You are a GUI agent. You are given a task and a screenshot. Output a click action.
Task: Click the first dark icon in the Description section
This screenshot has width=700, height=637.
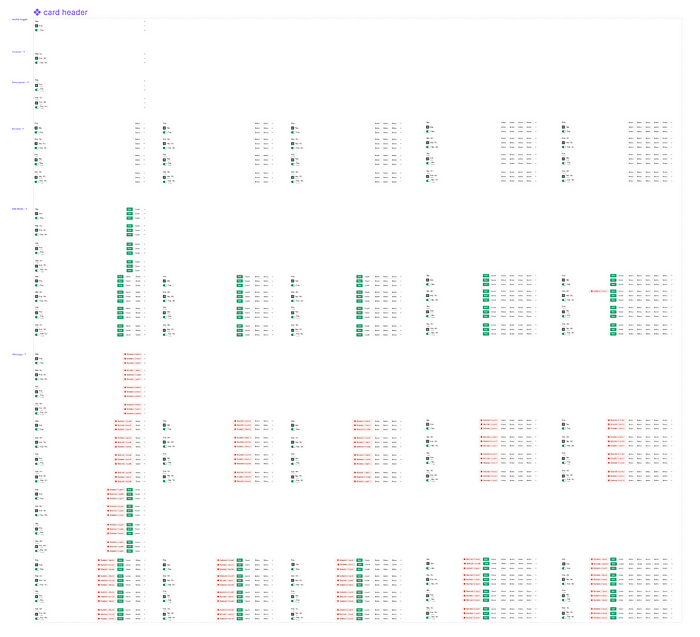(37, 85)
